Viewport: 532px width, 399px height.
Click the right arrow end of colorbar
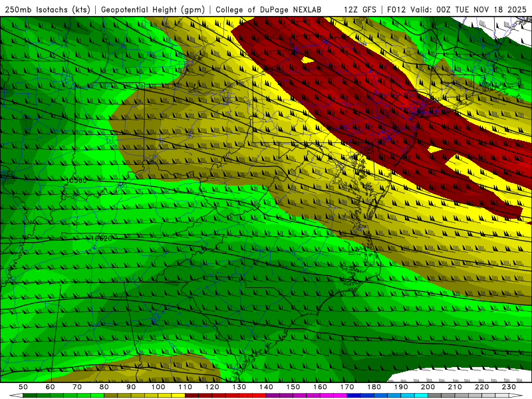point(516,396)
